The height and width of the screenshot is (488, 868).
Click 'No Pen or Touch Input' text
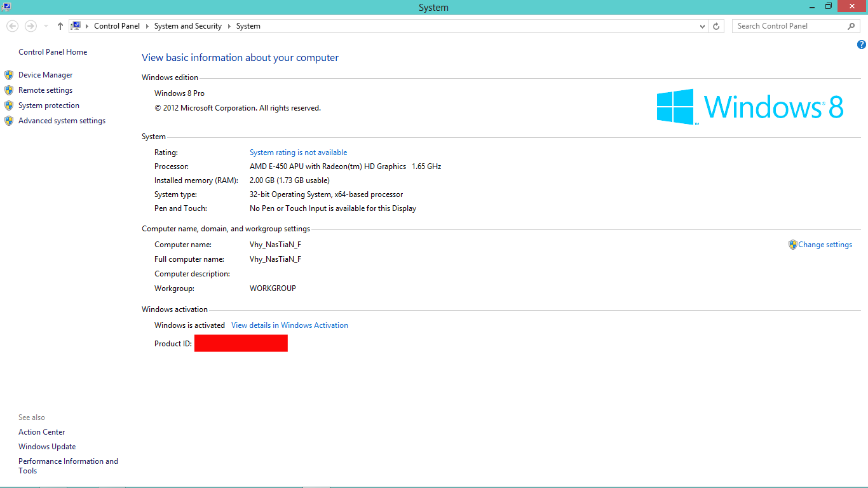pyautogui.click(x=333, y=208)
